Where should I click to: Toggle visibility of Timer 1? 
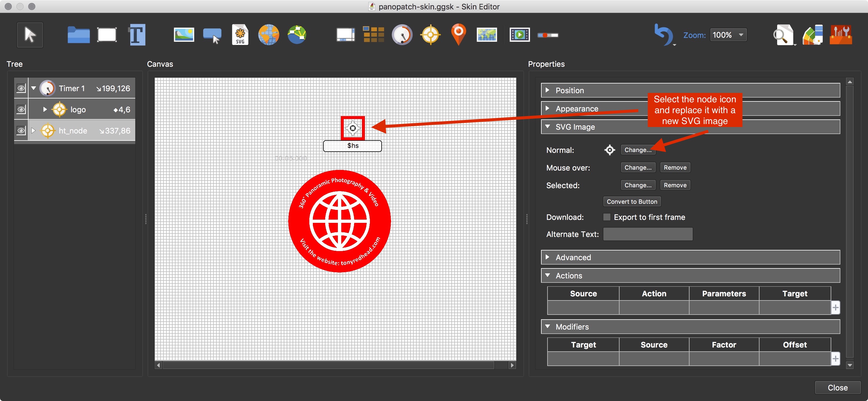tap(21, 88)
